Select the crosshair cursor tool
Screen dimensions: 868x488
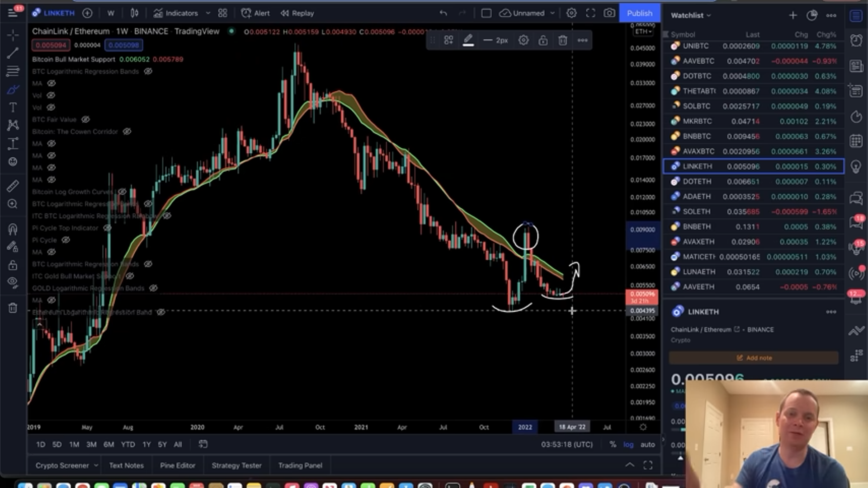13,35
